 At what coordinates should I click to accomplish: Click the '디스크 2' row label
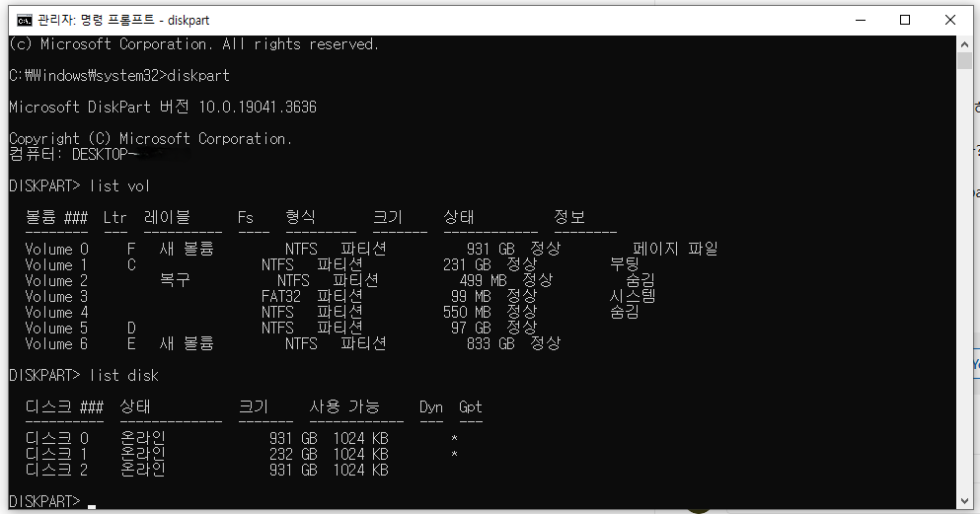click(x=56, y=469)
